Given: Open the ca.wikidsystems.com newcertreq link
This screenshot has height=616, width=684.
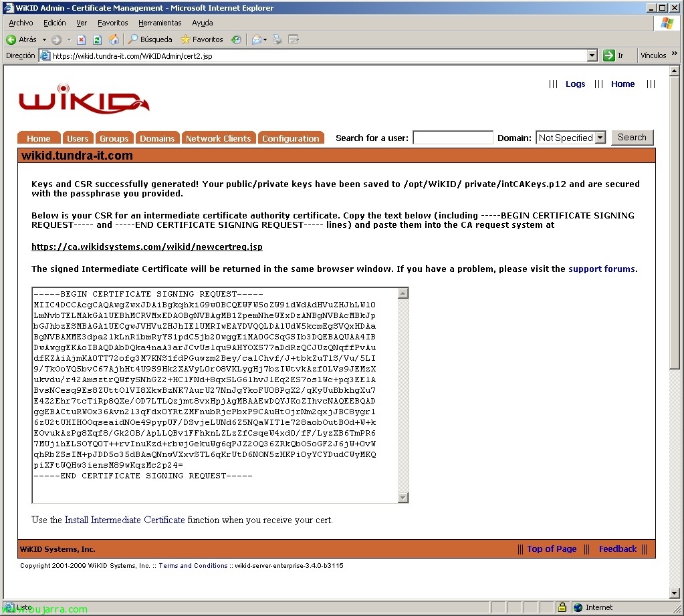Looking at the screenshot, I should coord(147,247).
